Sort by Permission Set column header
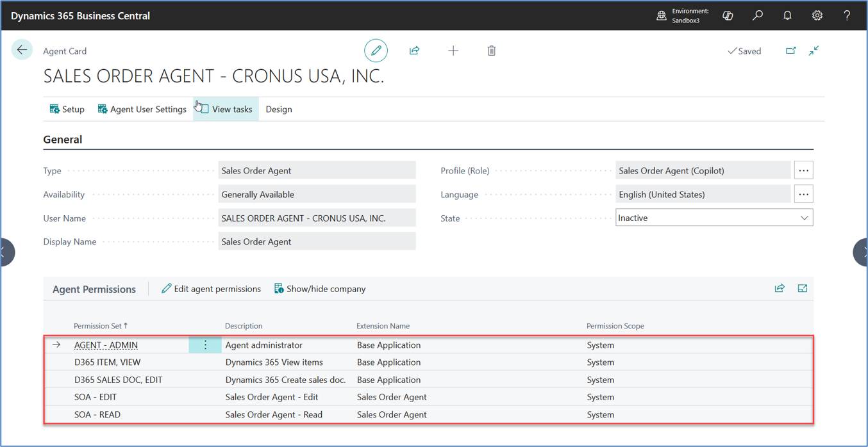The width and height of the screenshot is (868, 447). click(x=101, y=326)
